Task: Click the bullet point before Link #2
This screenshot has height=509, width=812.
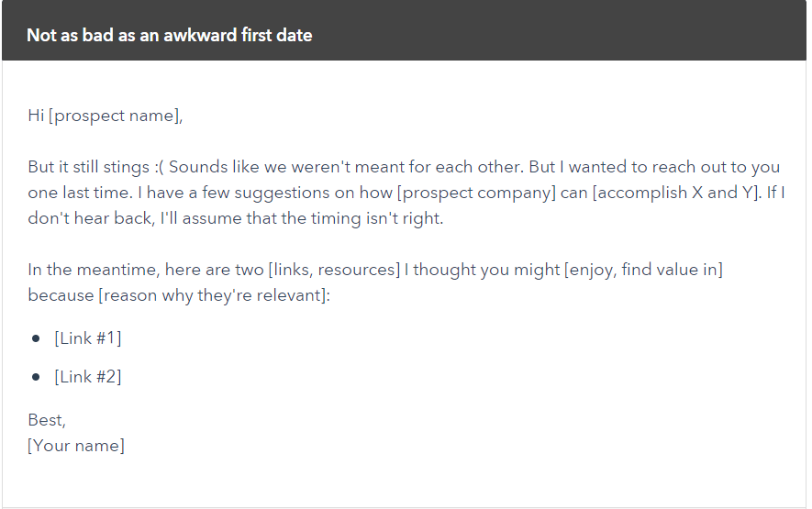Action: click(x=36, y=377)
